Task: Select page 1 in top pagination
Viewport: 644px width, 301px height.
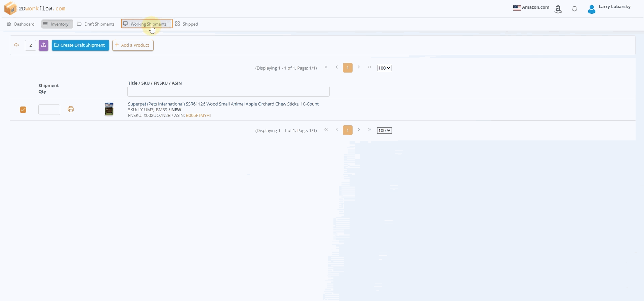Action: click(348, 68)
